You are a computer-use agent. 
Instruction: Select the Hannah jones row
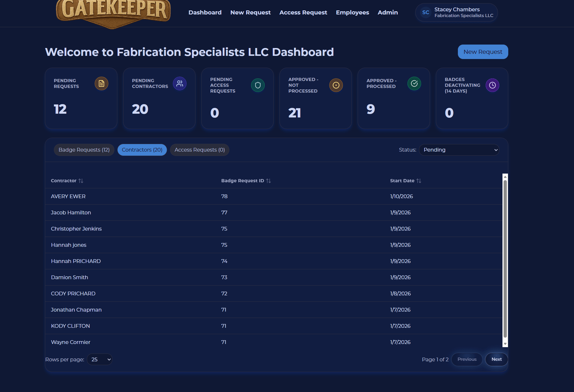[274, 245]
